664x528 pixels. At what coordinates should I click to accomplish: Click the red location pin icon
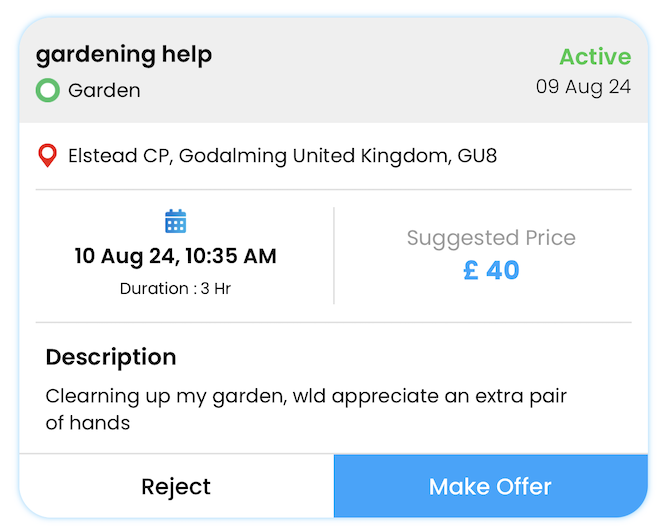click(x=47, y=156)
